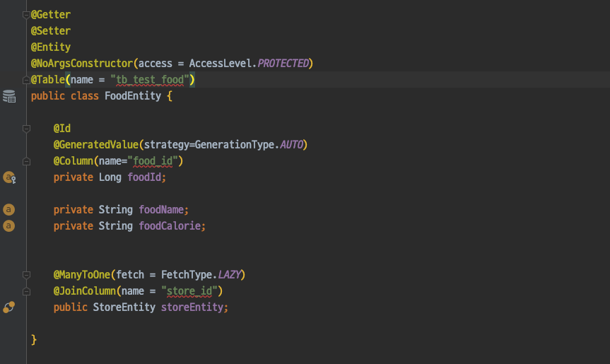Click the AccessLevel identifier
Screen dimensions: 610x364
click(x=221, y=64)
